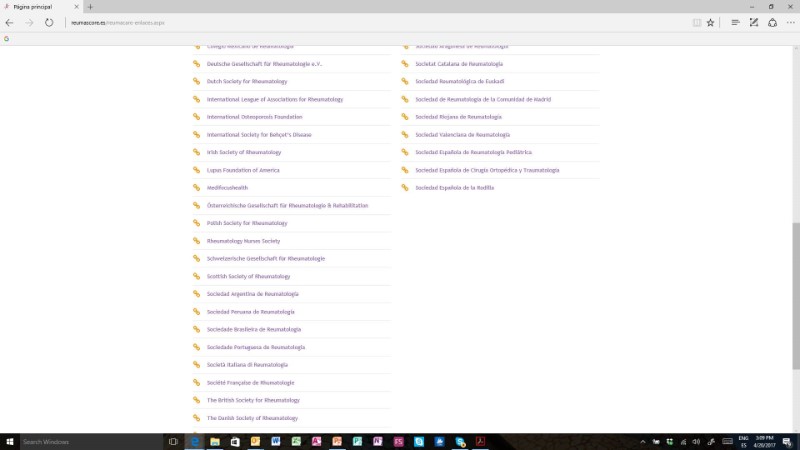Go back to the previous page
The image size is (800, 450).
coord(9,22)
